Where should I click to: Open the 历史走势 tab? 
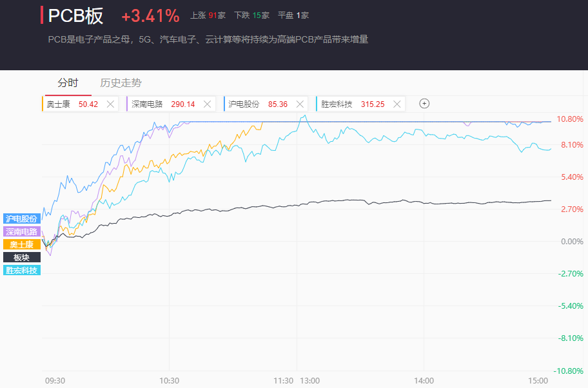(121, 82)
